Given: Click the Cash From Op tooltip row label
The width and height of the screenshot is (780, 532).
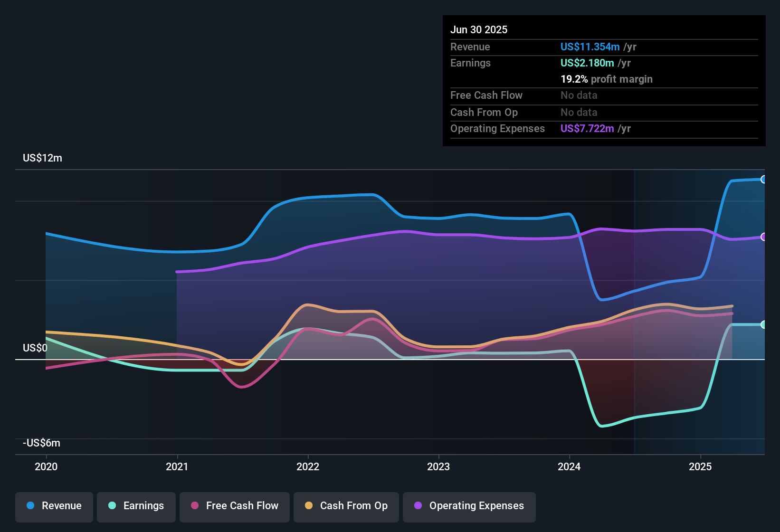Looking at the screenshot, I should click(484, 112).
